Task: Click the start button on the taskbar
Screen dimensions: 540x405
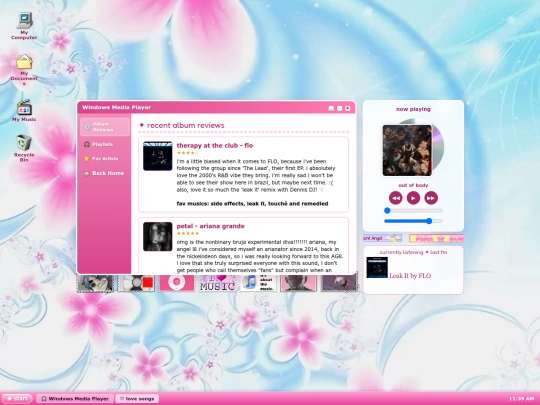Action: point(18,398)
